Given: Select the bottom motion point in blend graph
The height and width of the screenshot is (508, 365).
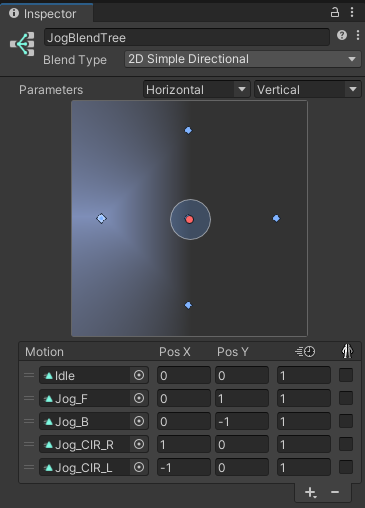Looking at the screenshot, I should [x=188, y=305].
